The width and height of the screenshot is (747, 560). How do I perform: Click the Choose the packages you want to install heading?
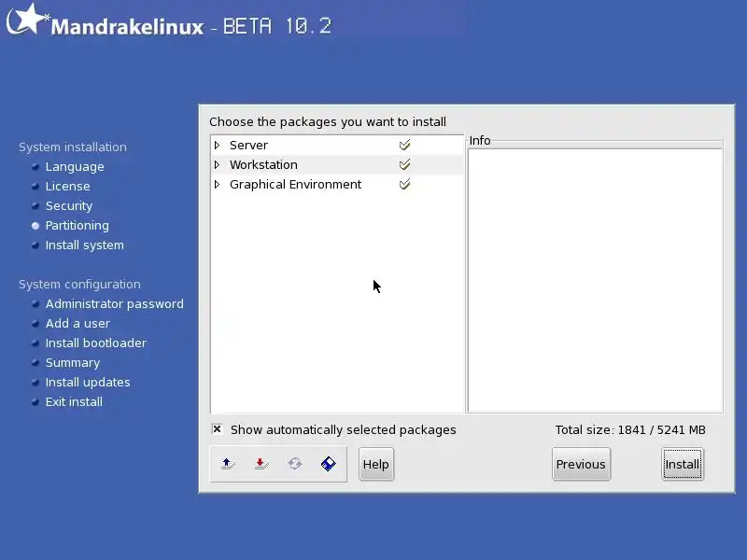[328, 122]
